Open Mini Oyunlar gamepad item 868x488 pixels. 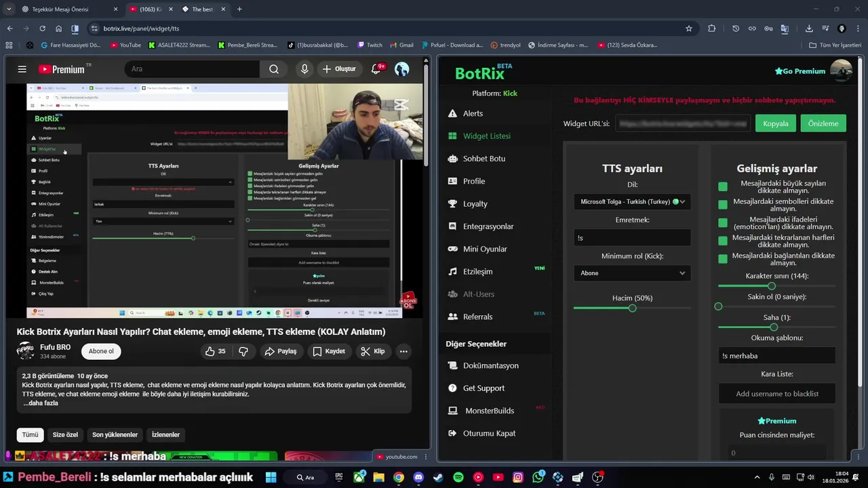pyautogui.click(x=485, y=249)
